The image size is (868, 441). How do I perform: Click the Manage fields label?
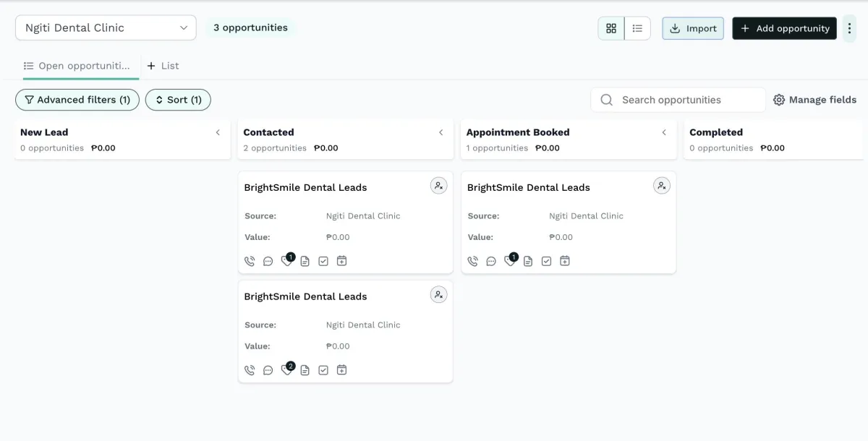822,100
